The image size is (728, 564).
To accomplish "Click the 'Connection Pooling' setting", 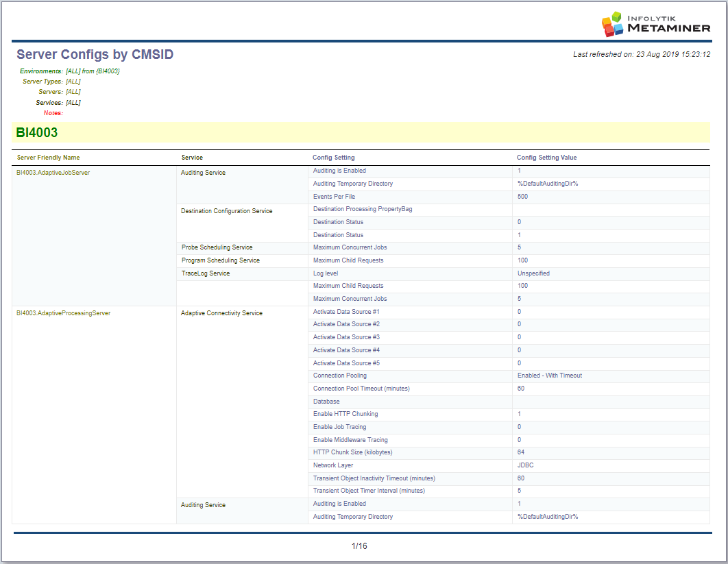I will 340,376.
